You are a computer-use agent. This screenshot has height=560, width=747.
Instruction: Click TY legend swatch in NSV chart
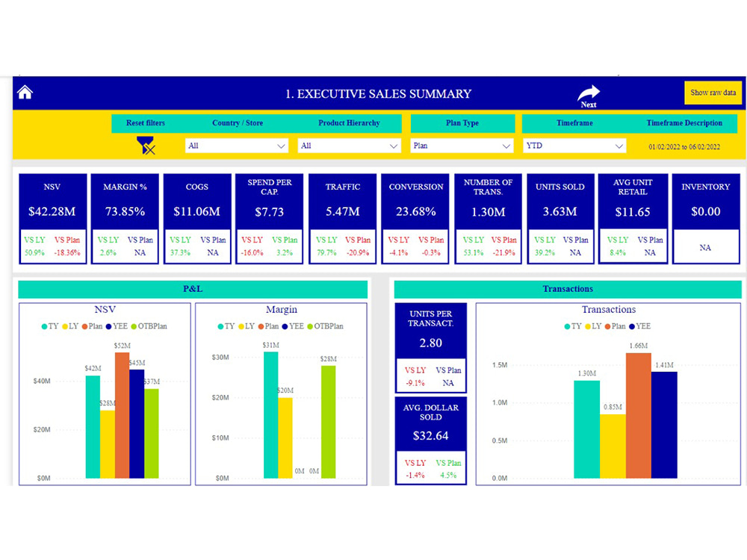click(44, 327)
